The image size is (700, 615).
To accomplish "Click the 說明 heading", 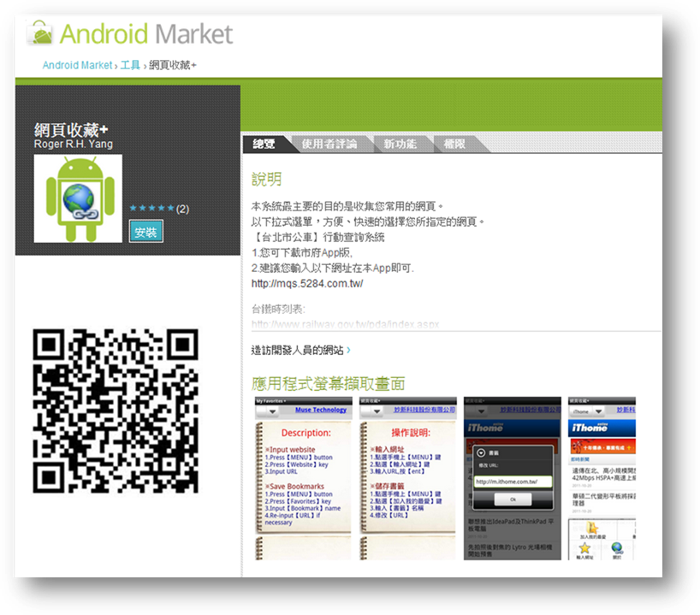I will (266, 180).
